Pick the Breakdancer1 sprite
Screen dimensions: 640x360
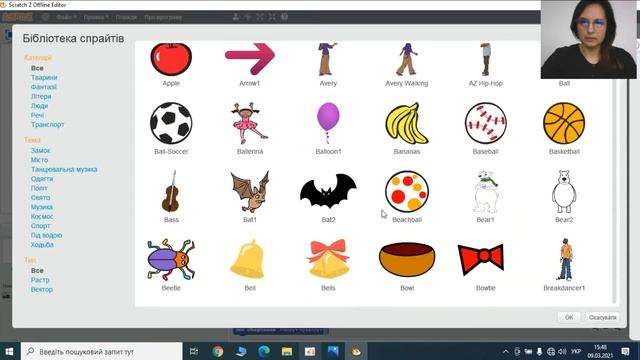(x=566, y=260)
